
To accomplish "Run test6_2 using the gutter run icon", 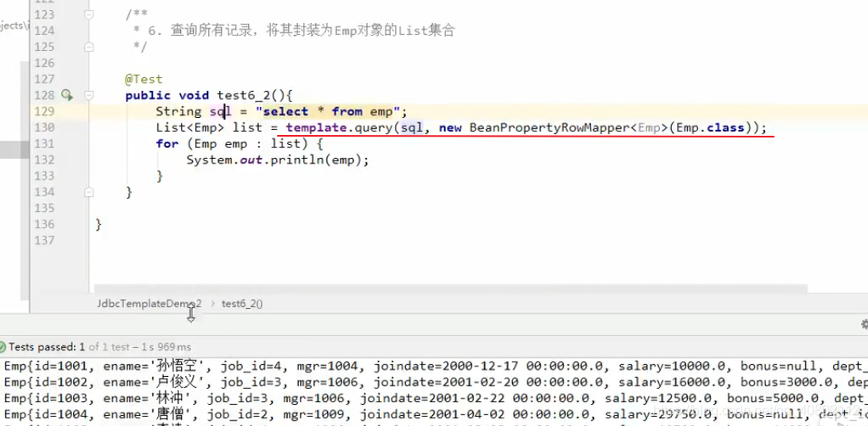I will coord(67,95).
